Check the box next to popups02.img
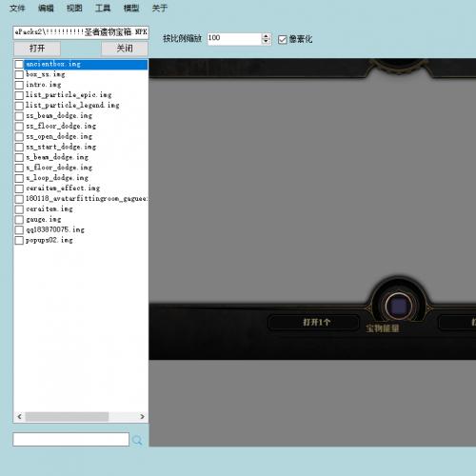This screenshot has height=476, width=476. tap(19, 240)
